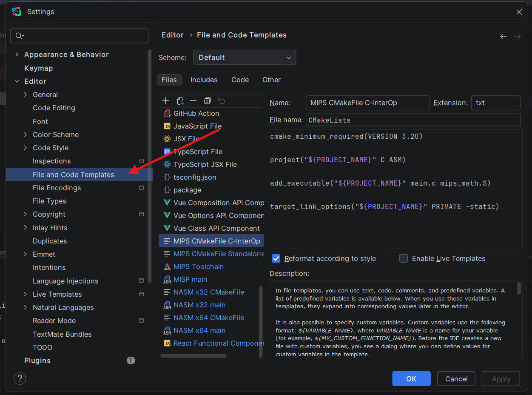This screenshot has width=532, height=395.
Task: Expand the Copyright node
Action: [x=26, y=214]
